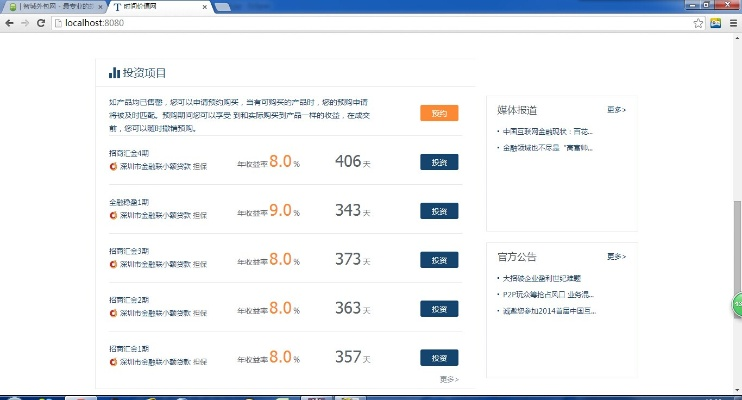Click the guarantor logo in the 343天 row
Screen dimensions: 742x400
tap(113, 215)
